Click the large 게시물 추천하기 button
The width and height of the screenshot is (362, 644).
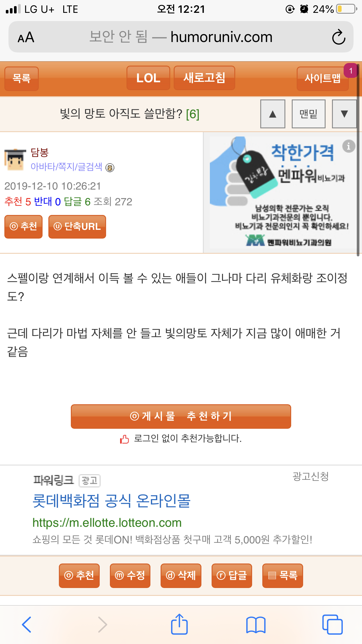tap(181, 416)
